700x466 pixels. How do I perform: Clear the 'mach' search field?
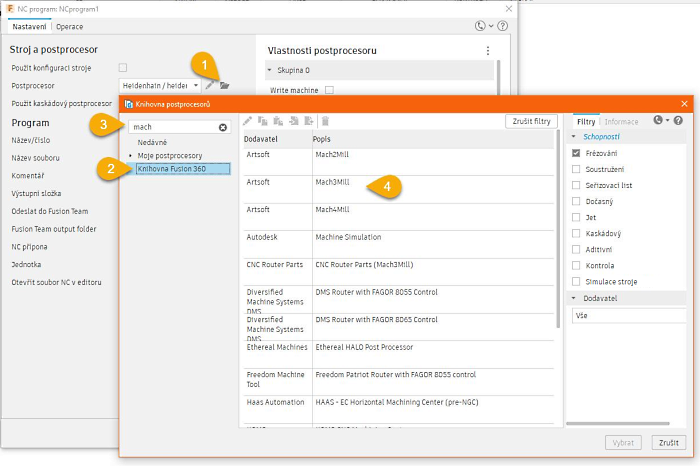pyautogui.click(x=222, y=127)
